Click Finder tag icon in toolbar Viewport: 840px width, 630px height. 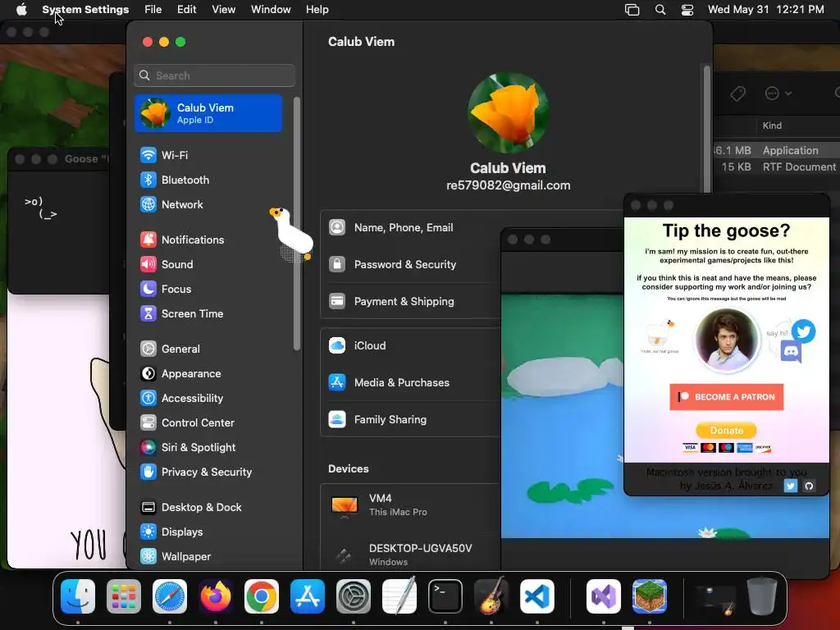[x=737, y=94]
